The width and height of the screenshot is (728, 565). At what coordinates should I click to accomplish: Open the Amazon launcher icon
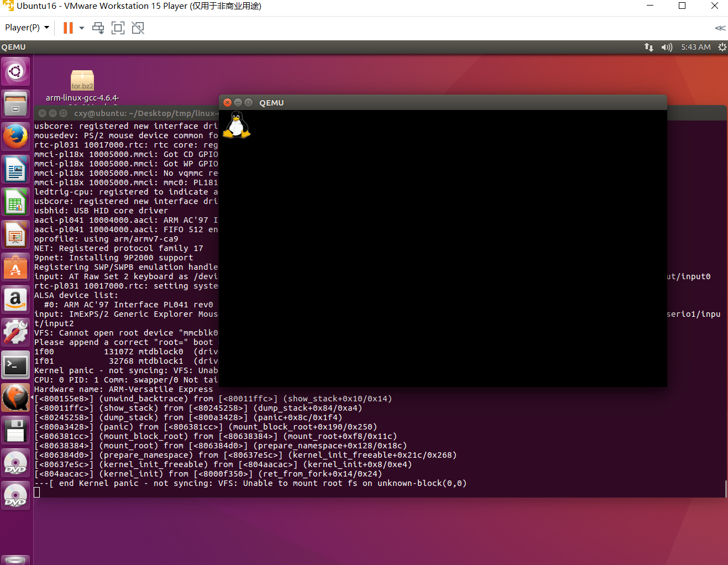pyautogui.click(x=15, y=299)
